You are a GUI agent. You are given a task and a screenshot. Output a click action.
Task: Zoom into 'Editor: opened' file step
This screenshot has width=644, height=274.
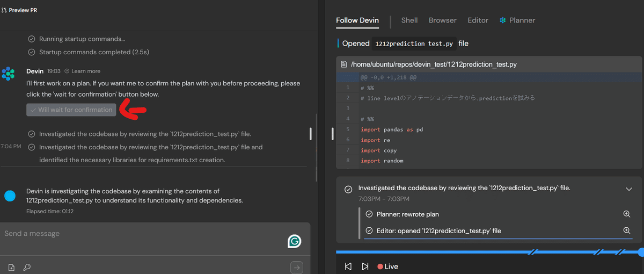point(626,230)
